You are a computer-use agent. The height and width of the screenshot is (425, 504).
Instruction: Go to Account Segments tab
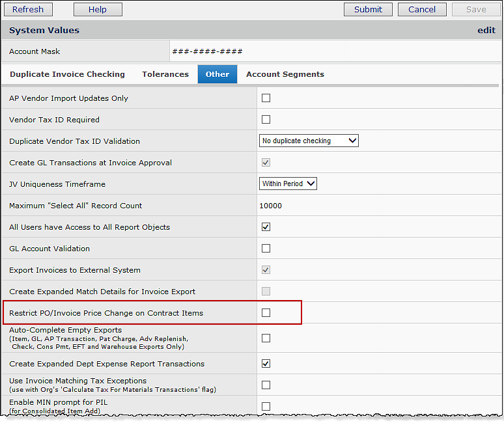(285, 74)
